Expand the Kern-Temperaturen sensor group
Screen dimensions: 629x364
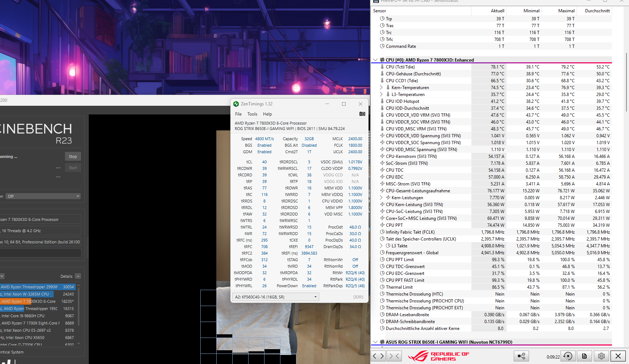(381, 87)
